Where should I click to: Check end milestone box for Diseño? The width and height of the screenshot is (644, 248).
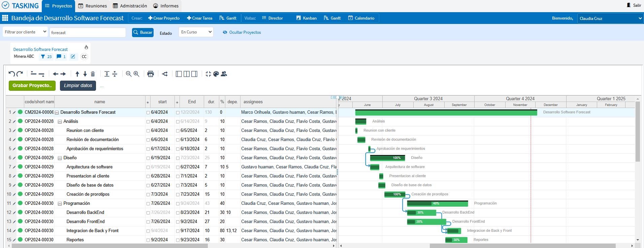point(178,158)
